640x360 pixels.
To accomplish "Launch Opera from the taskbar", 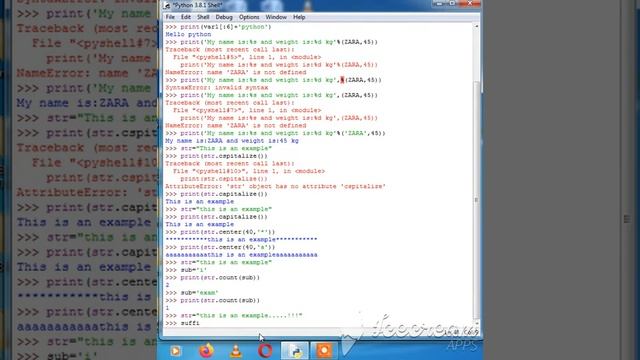I will coord(265,351).
